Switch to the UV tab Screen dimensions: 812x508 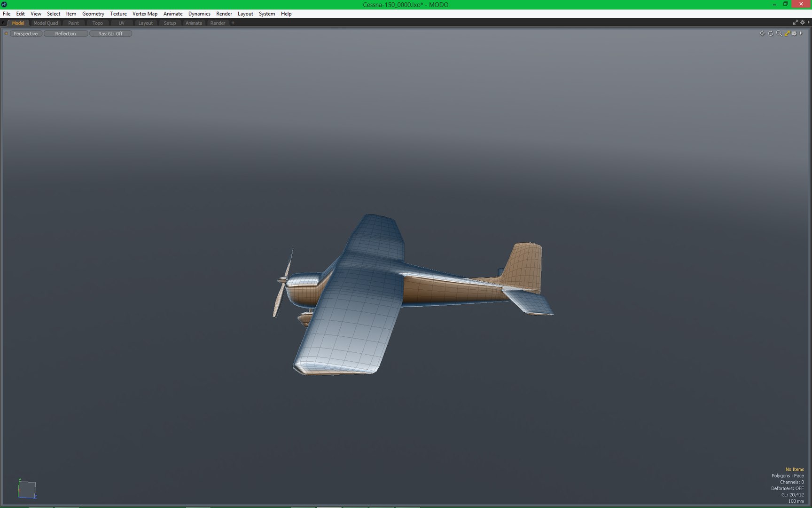pos(121,23)
